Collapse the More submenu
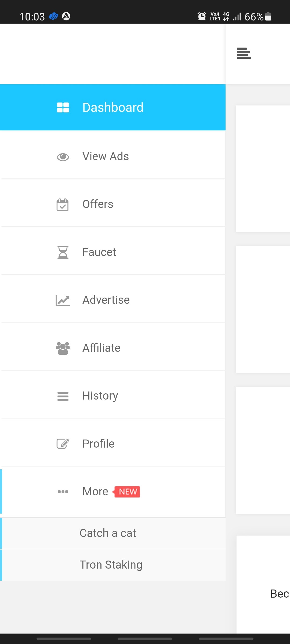 point(113,492)
